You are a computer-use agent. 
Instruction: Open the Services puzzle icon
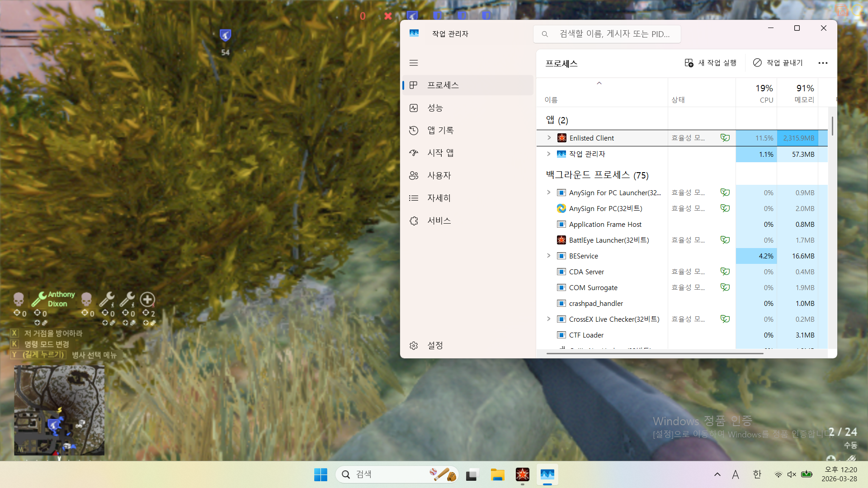click(413, 221)
